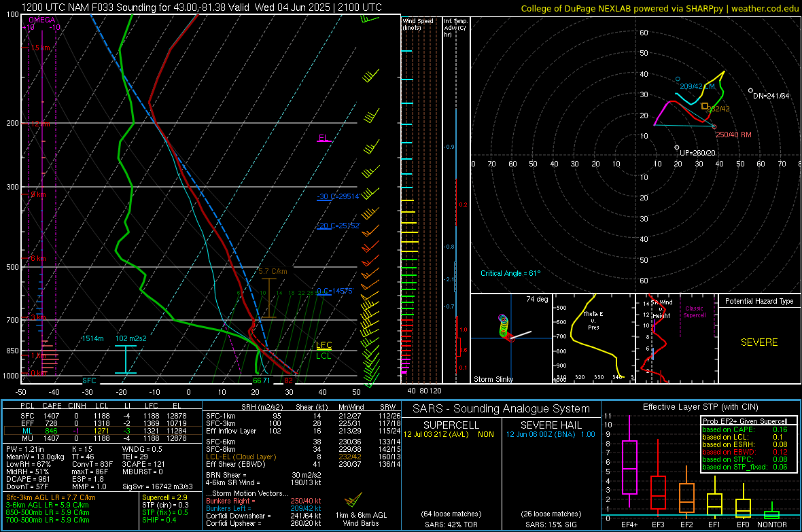The image size is (802, 532).
Task: Click the Corfidi downshear DN marker circle
Action: point(750,90)
